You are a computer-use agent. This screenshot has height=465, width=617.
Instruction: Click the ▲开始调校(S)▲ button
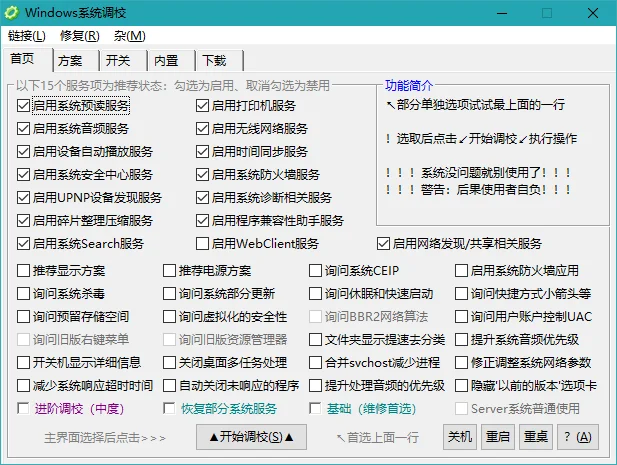point(251,437)
